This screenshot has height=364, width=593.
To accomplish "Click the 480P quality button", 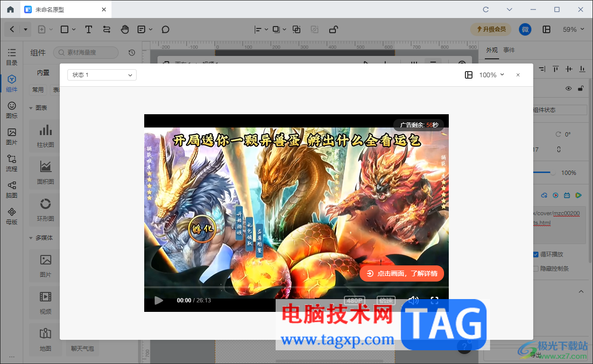I will (x=355, y=300).
